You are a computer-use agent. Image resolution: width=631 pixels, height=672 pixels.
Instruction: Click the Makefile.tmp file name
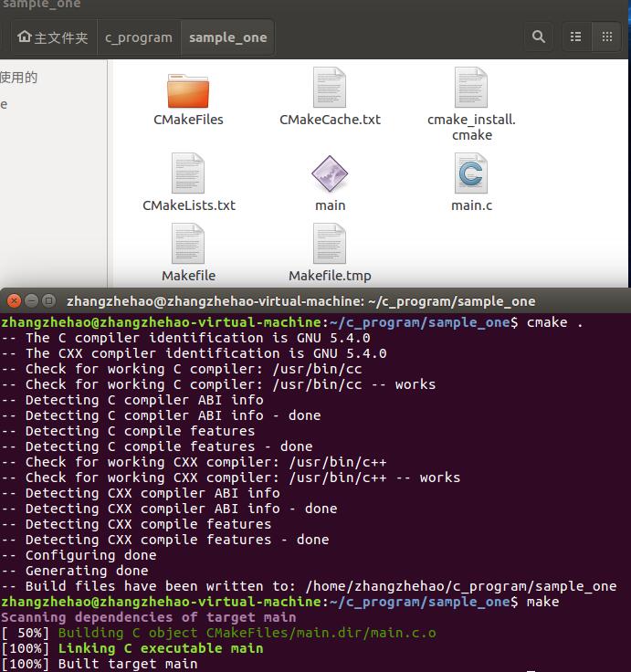[330, 276]
